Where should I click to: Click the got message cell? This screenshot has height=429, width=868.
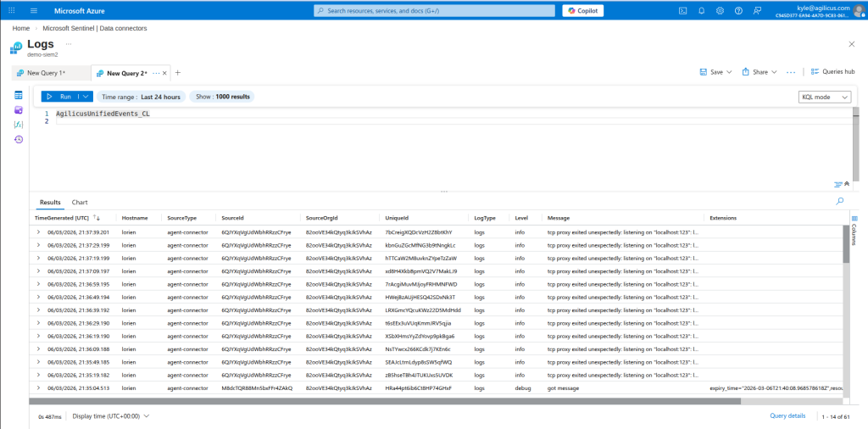pos(563,388)
